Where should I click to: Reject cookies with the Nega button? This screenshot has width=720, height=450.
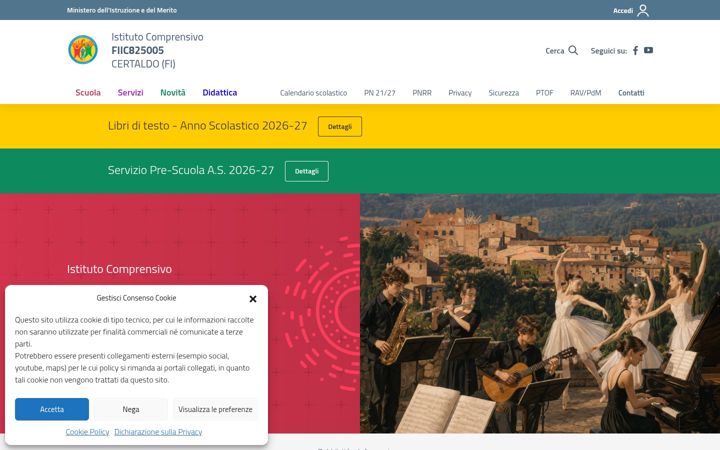pos(131,409)
